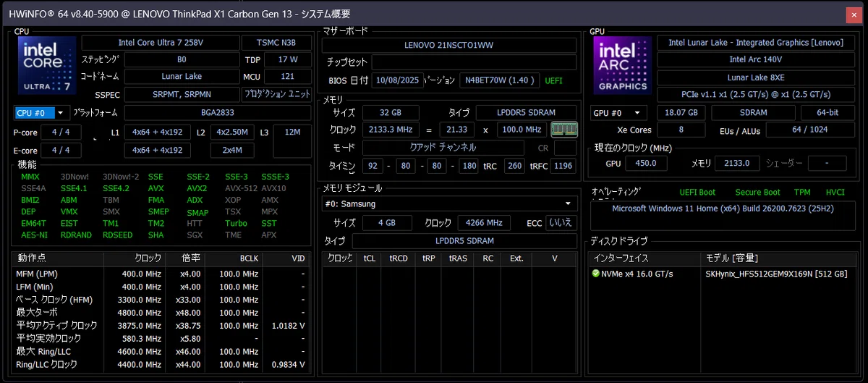Click the 動作点 column header
The width and height of the screenshot is (868, 383).
point(59,258)
